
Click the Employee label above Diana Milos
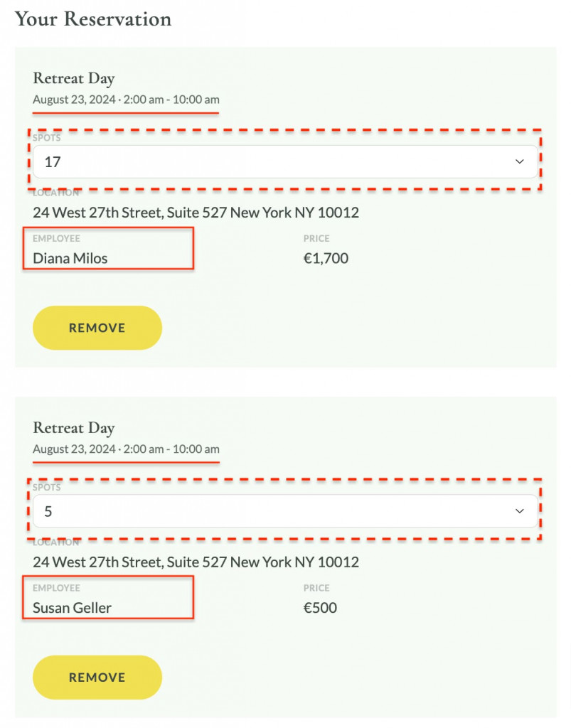56,238
